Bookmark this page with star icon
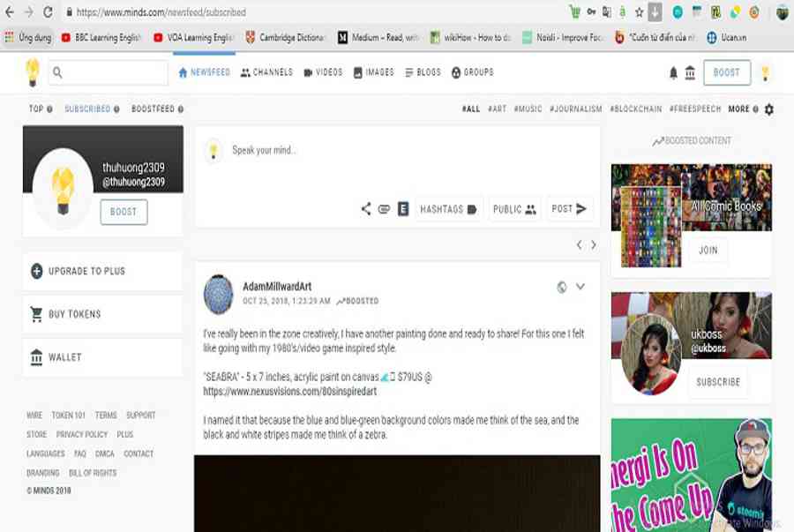Image resolution: width=794 pixels, height=532 pixels. (640, 12)
